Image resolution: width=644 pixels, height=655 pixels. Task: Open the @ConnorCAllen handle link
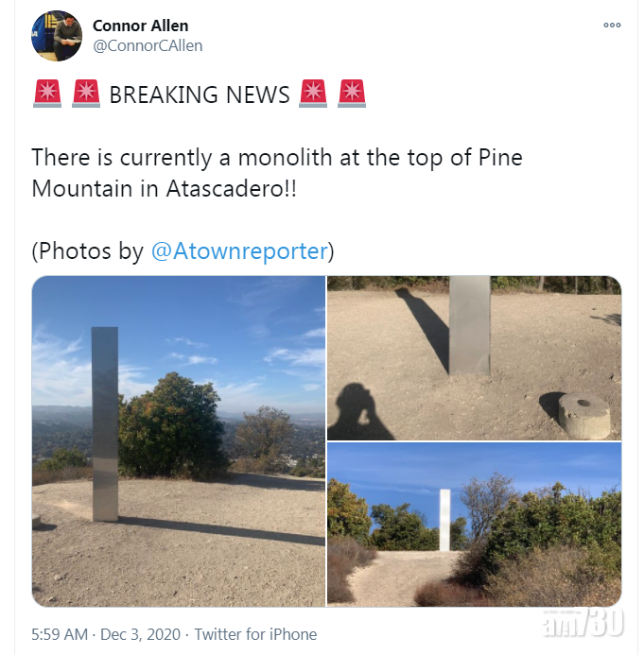click(x=148, y=45)
